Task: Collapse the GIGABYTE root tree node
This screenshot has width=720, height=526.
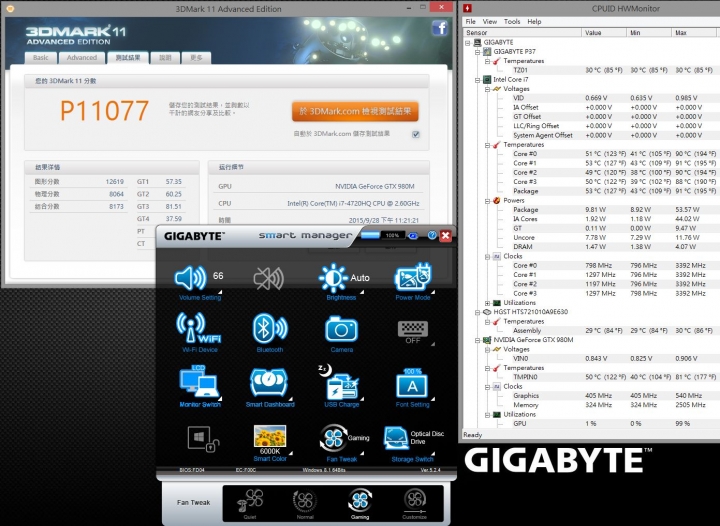Action: click(x=468, y=42)
